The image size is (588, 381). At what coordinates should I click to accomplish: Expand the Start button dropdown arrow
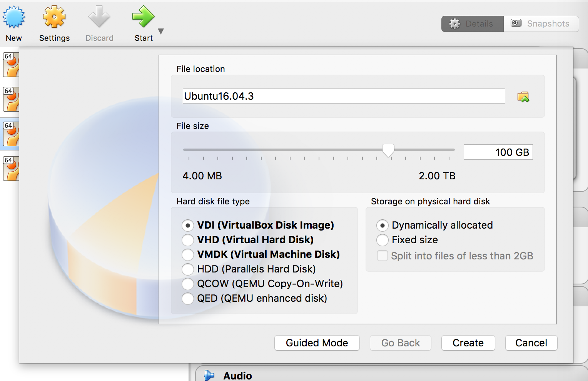tap(161, 32)
